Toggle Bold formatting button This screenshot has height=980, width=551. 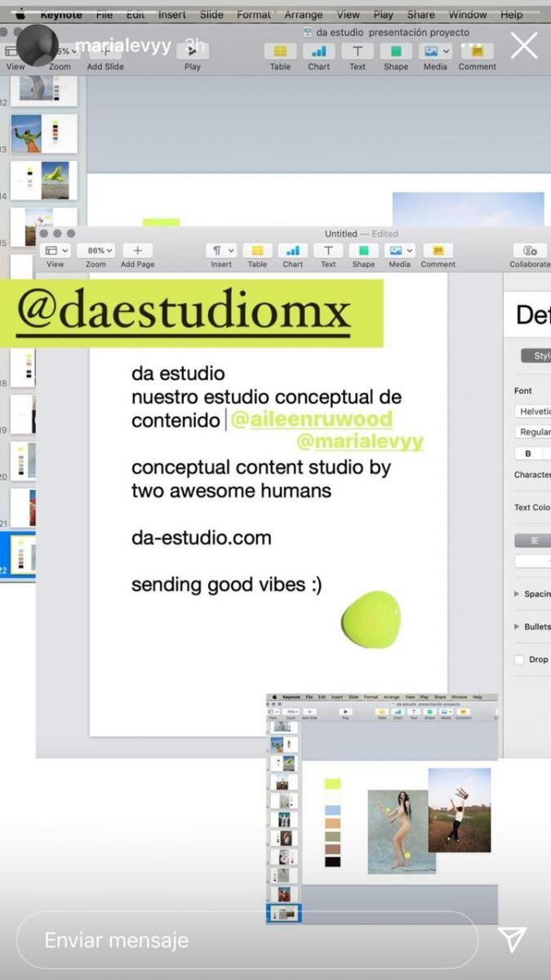tap(528, 453)
